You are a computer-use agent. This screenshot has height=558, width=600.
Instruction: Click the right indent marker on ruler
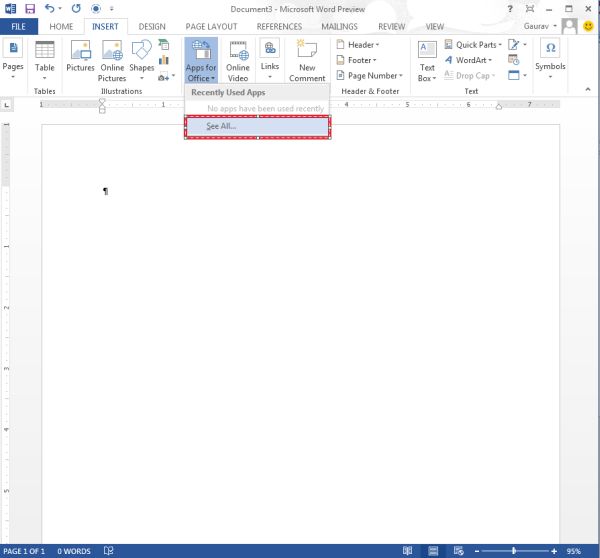click(x=499, y=107)
